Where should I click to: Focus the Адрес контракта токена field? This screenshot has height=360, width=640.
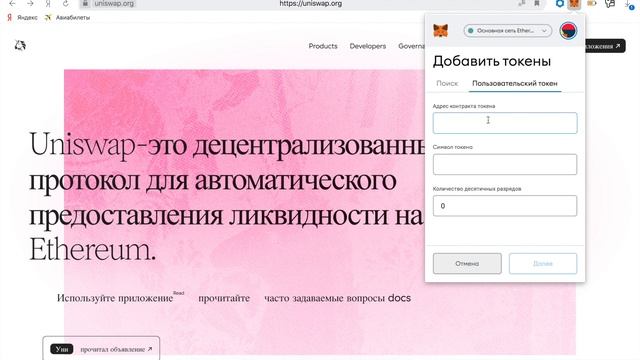tap(505, 123)
